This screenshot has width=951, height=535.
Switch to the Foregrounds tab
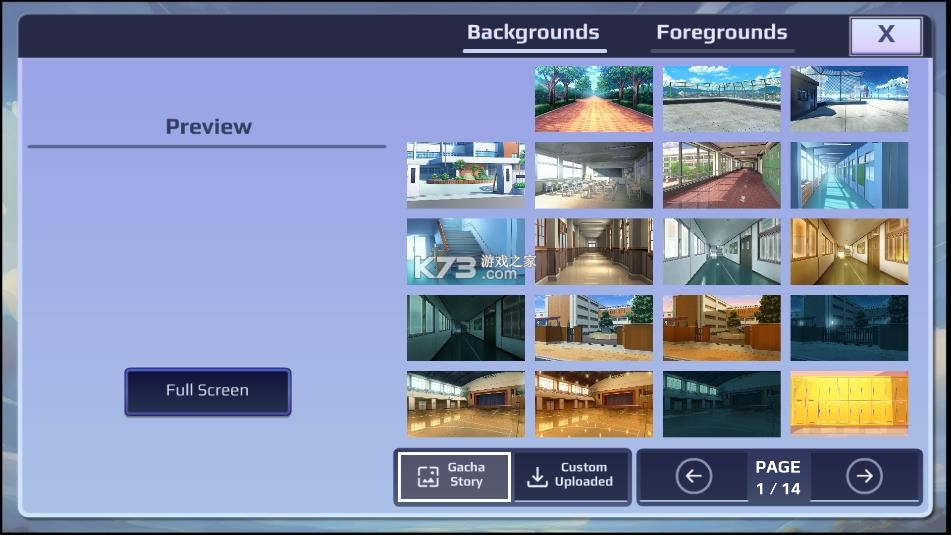(721, 33)
